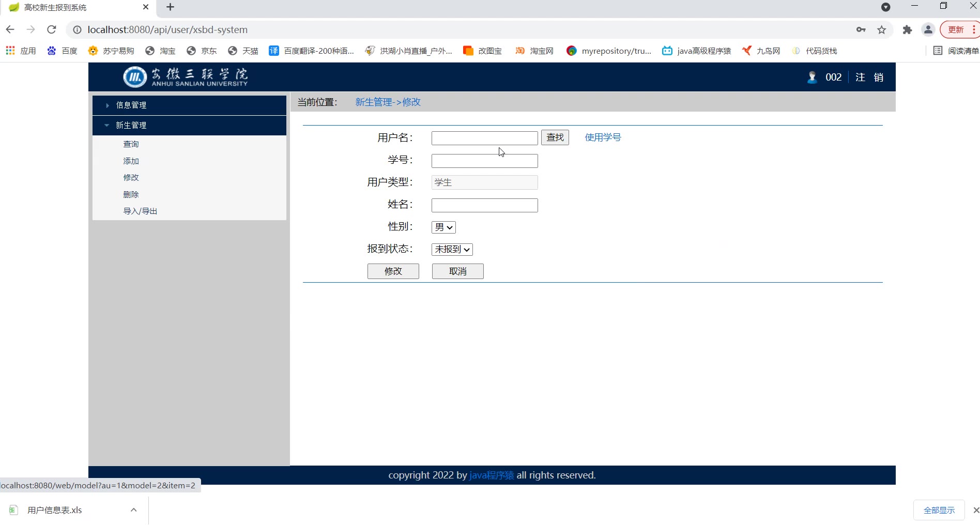The image size is (980, 525).
Task: Click the browser back arrow
Action: (10, 29)
